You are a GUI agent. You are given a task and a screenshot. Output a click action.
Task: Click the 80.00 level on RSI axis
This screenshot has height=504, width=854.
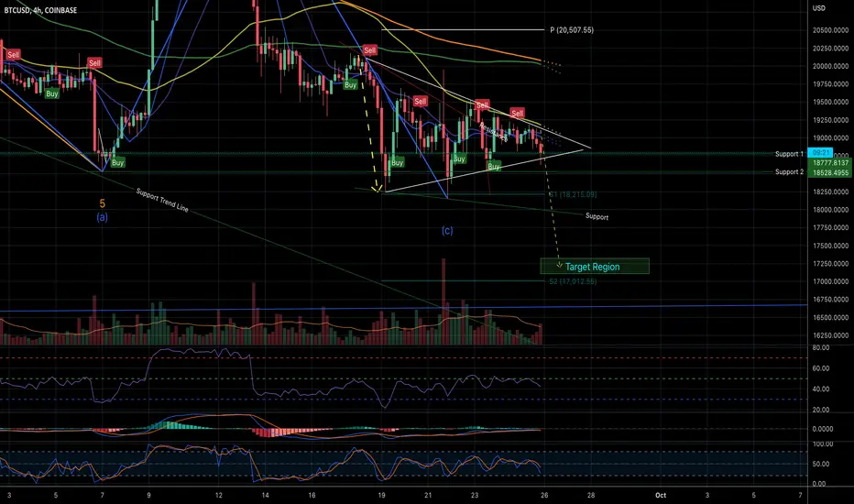821,347
